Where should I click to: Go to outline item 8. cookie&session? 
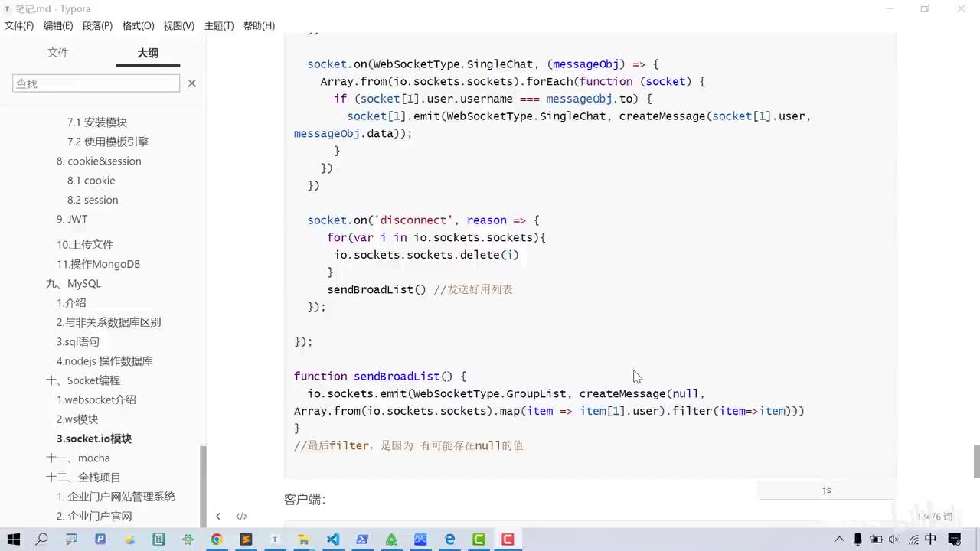coord(99,161)
